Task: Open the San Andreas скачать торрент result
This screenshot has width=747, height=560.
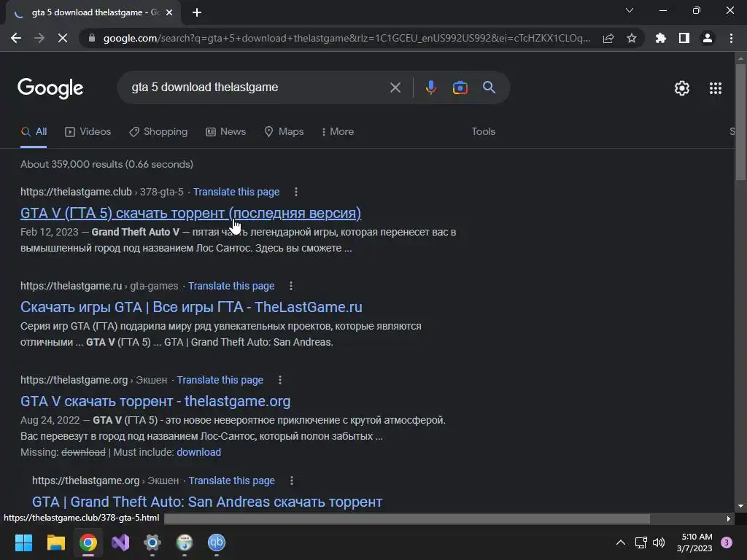Action: coord(207,502)
